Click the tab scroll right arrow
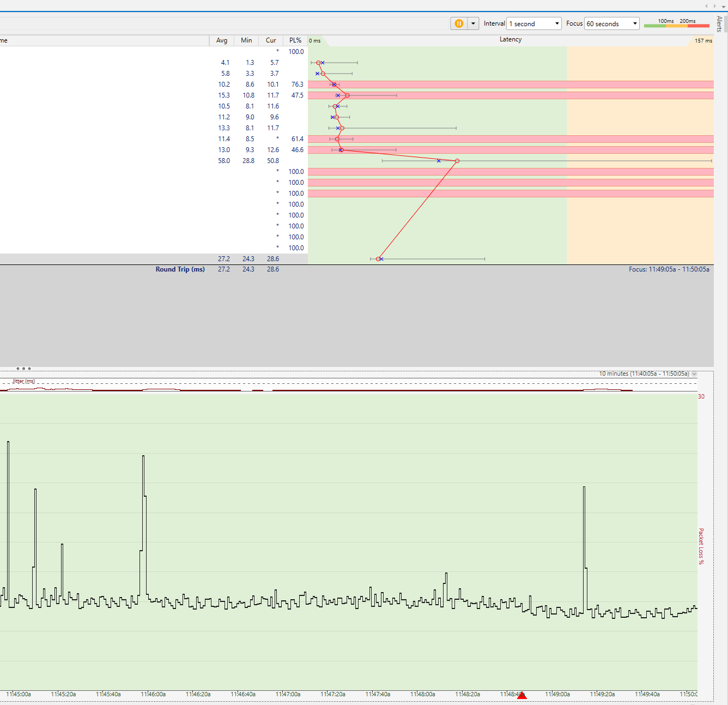This screenshot has height=705, width=728. coord(714,6)
